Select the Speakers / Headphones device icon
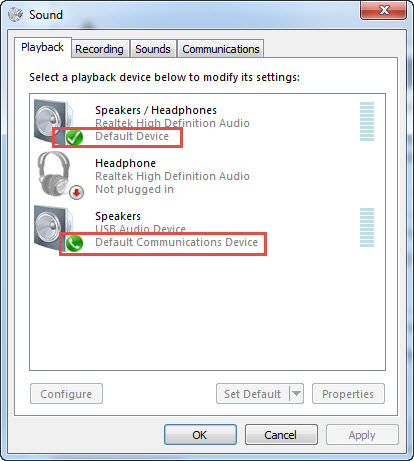This screenshot has width=414, height=461. point(53,122)
